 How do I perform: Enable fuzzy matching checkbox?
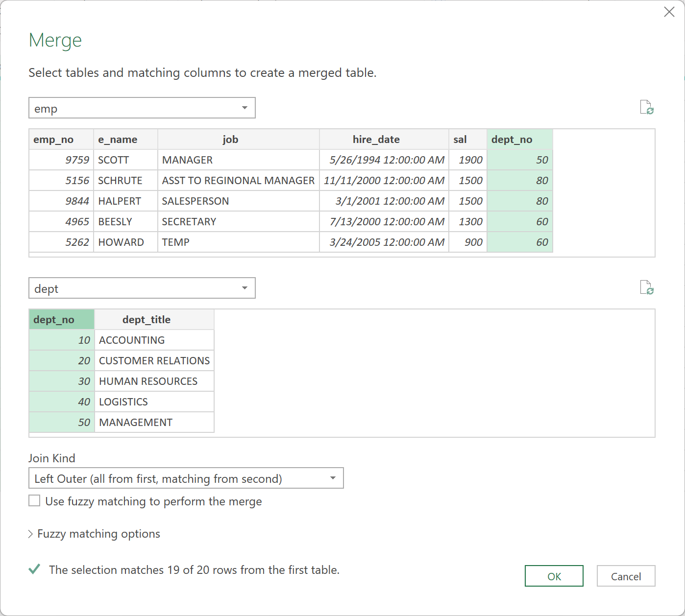[34, 501]
